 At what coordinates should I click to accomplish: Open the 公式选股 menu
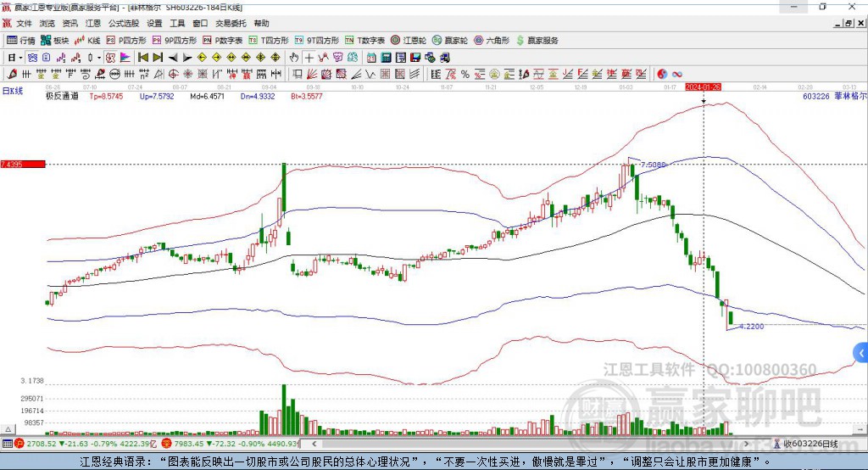[124, 23]
